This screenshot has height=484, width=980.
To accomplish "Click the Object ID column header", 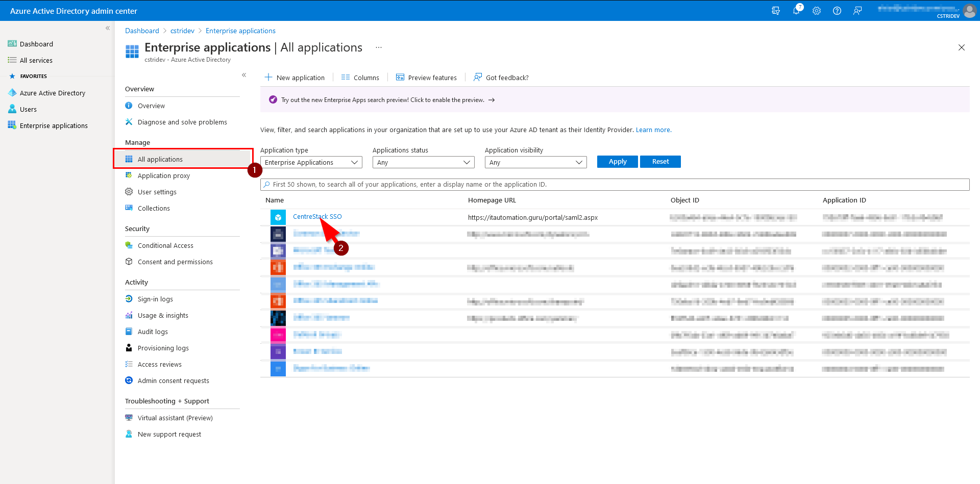I will (685, 200).
